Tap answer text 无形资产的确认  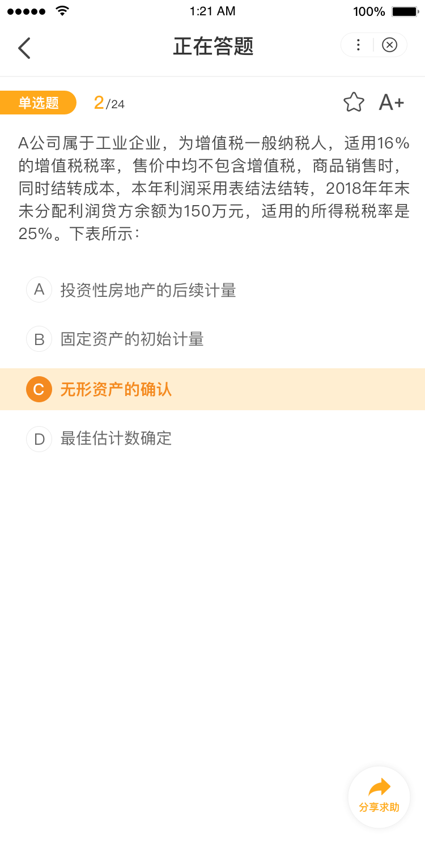pos(116,389)
